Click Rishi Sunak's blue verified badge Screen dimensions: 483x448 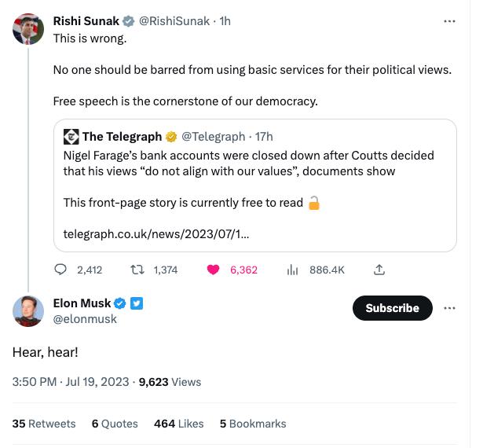click(x=128, y=21)
